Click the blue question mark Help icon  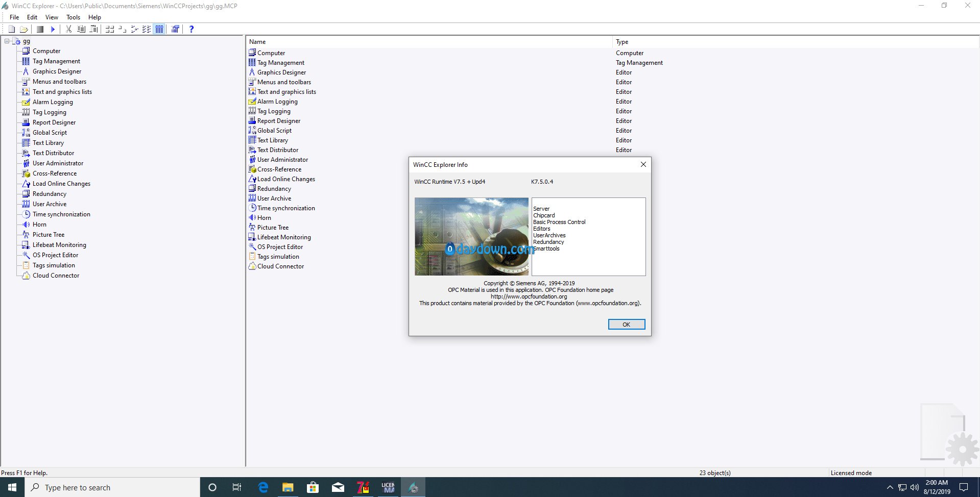click(x=192, y=29)
